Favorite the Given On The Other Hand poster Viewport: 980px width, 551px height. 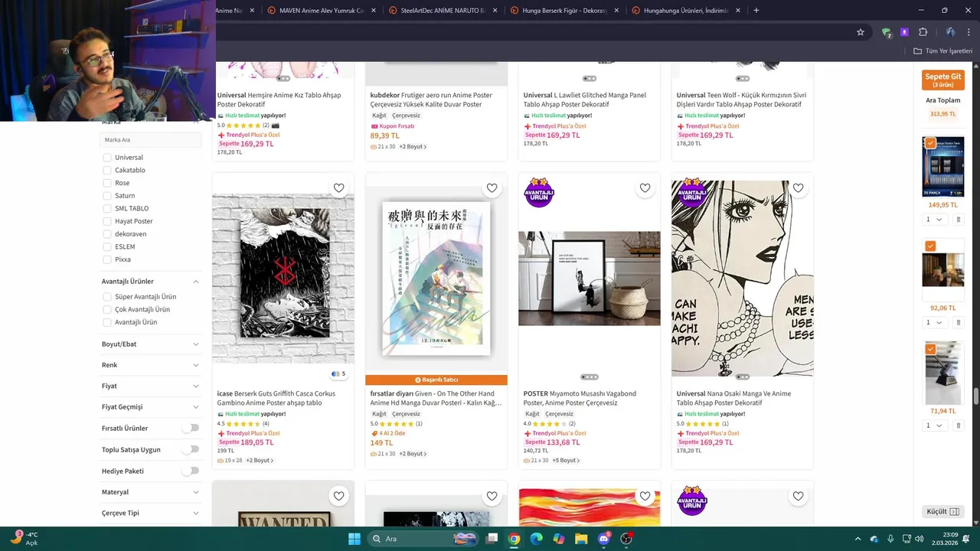click(492, 188)
